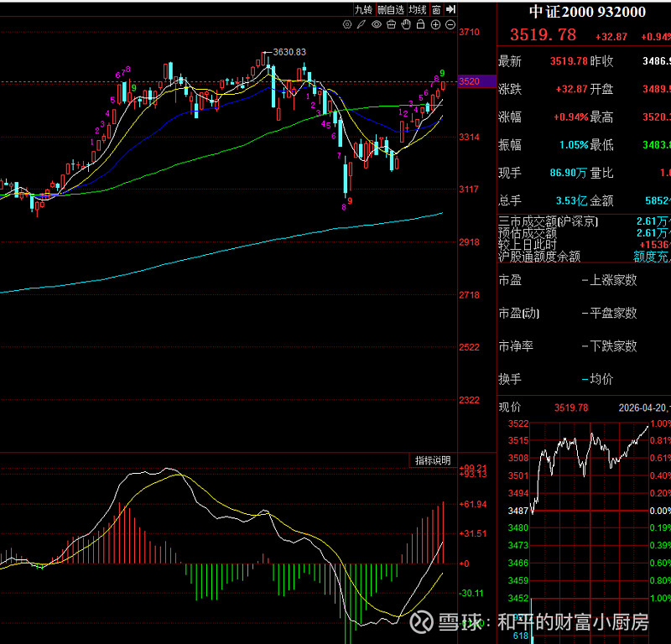671x644 pixels.
Task: Open the toolbox briefcase icon
Action: point(392,25)
